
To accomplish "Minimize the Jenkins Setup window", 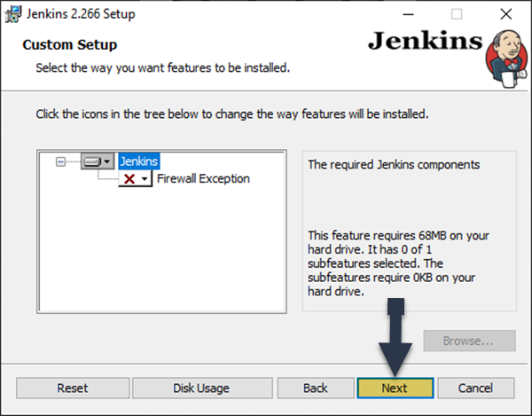I will click(408, 14).
